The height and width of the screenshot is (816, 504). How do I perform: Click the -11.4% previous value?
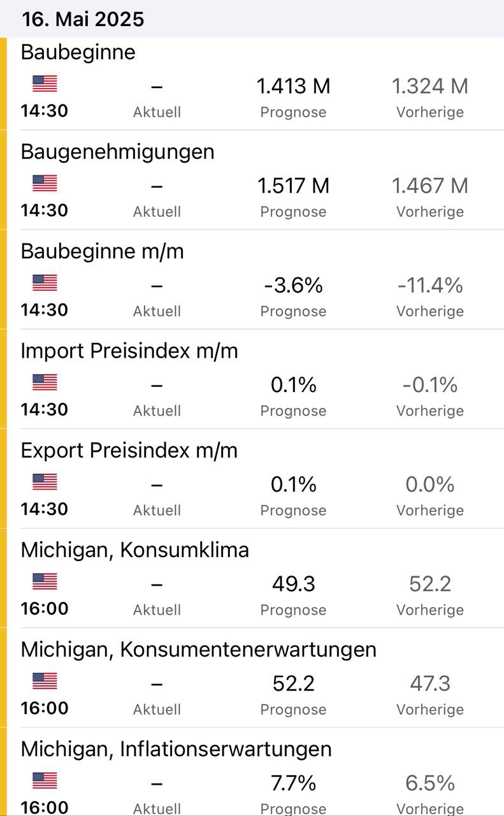(x=429, y=285)
